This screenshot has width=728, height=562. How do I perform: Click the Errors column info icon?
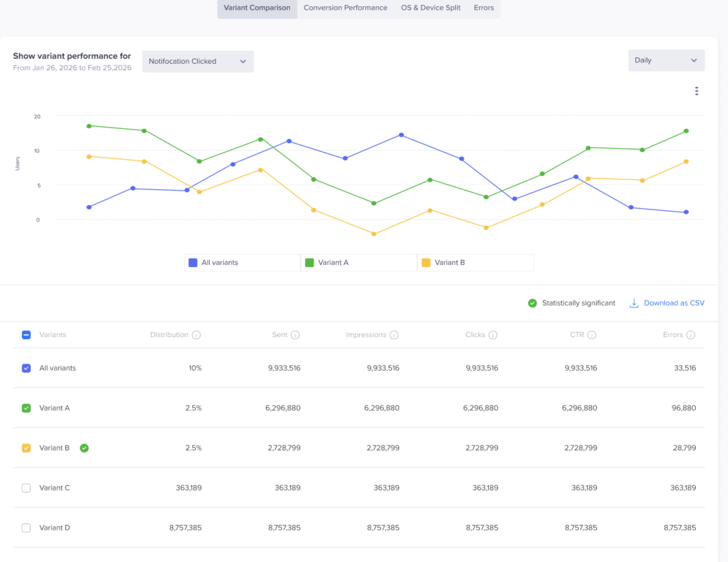[x=691, y=335]
